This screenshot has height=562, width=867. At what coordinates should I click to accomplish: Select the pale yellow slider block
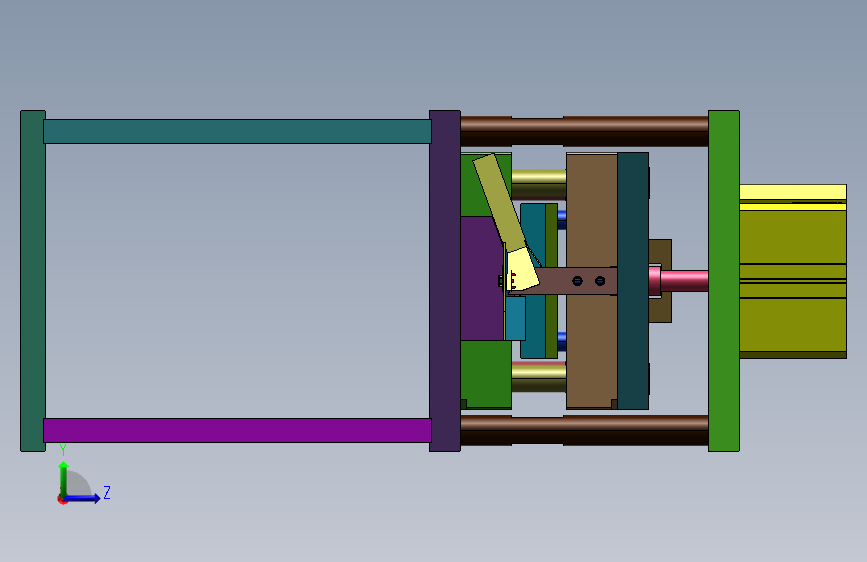pyautogui.click(x=523, y=269)
